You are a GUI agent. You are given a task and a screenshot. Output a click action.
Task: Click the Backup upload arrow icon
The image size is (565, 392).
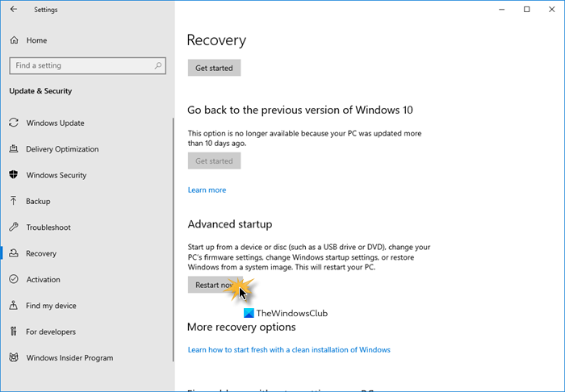tap(14, 202)
